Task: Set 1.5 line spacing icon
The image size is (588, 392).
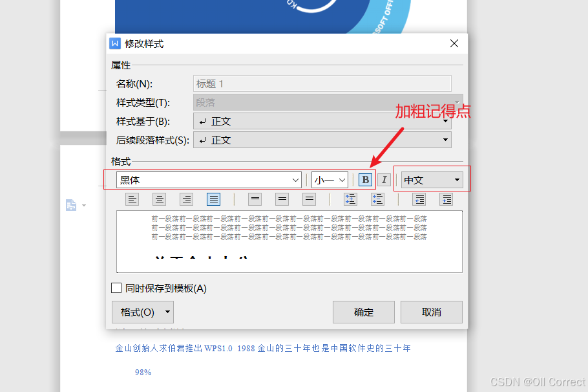Action: pos(282,199)
